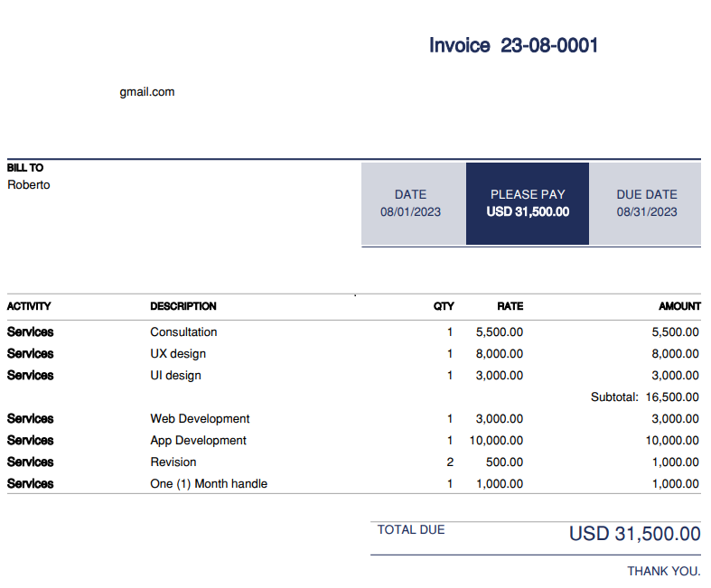Click the Revision quantity 2

pyautogui.click(x=450, y=462)
